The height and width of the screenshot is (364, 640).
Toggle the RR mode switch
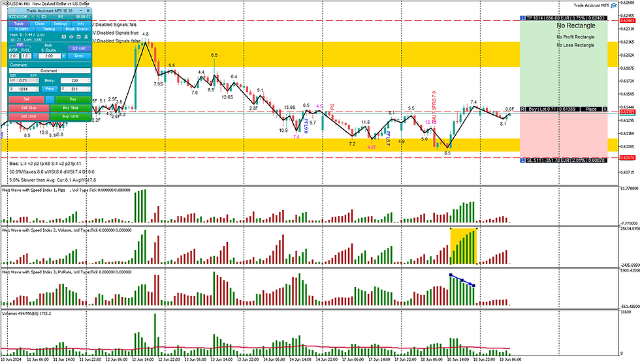20,45
